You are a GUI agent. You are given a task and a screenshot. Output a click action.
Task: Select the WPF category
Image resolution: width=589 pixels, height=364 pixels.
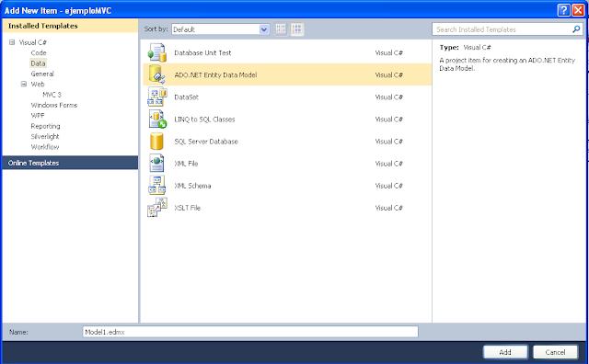click(38, 116)
